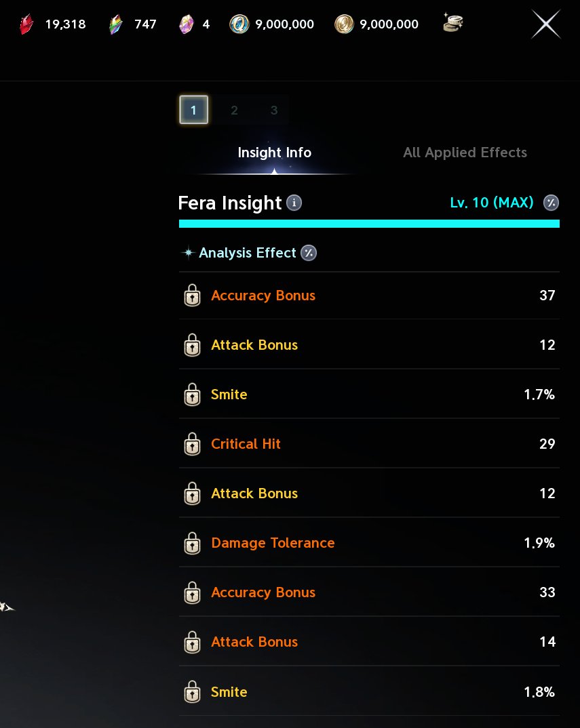Screen dimensions: 580x728
Task: Toggle lock on Smite 1.7% row
Action: click(192, 395)
